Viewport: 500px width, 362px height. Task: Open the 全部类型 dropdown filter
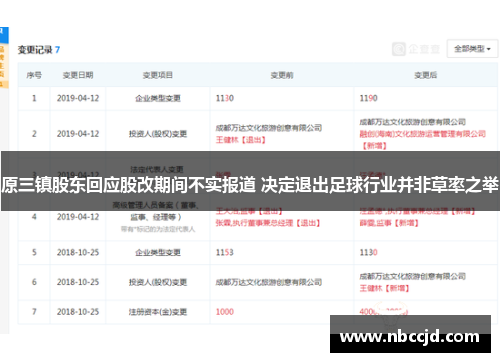pyautogui.click(x=472, y=49)
